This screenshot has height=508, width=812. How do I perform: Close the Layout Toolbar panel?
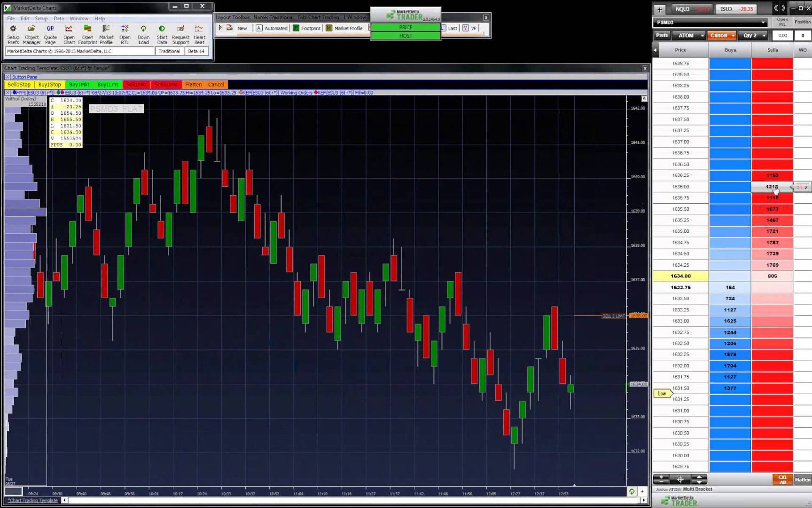(486, 17)
